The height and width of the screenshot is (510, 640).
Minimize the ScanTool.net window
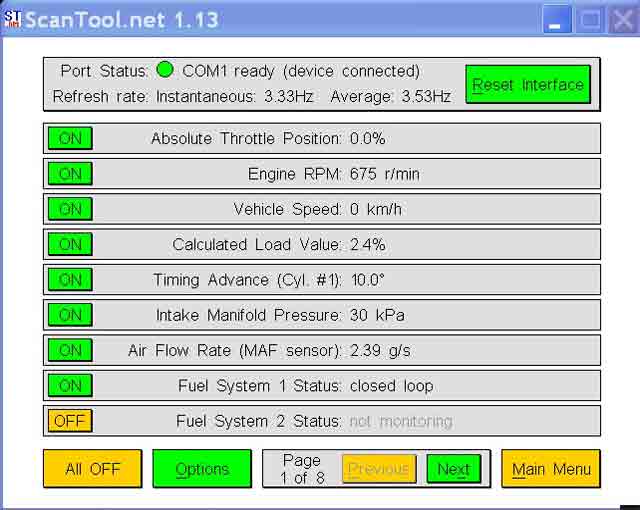pos(557,19)
